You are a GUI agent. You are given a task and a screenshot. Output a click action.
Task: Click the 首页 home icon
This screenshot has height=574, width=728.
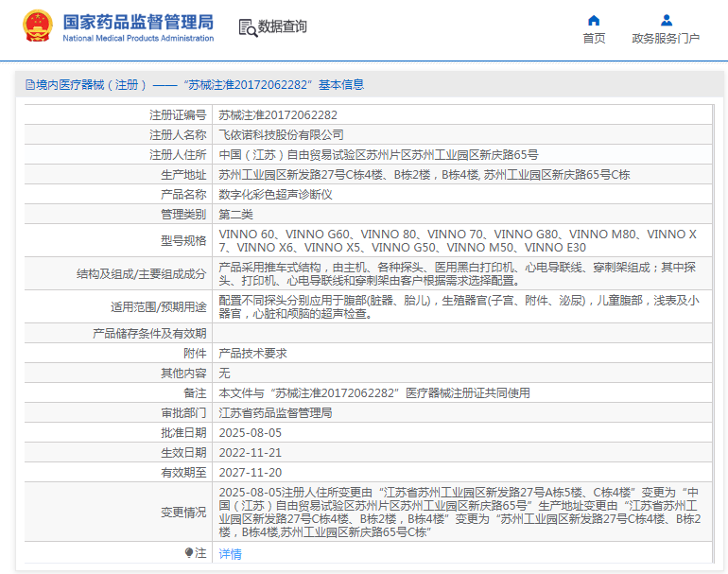(594, 21)
